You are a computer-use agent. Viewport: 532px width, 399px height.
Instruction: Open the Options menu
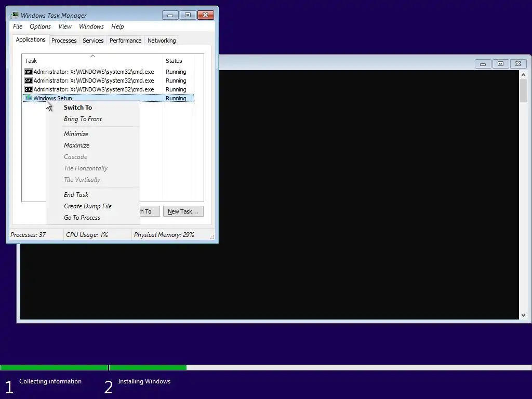point(40,26)
